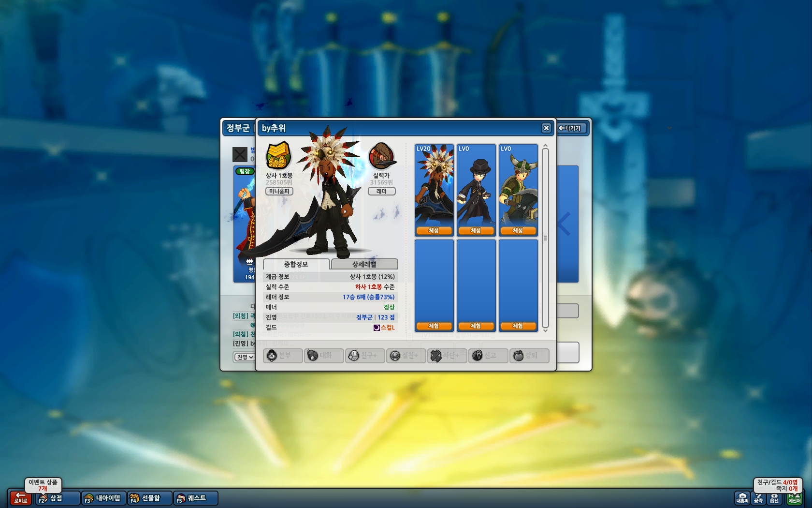
Task: Click scroll-up arrow of character list
Action: (x=545, y=146)
